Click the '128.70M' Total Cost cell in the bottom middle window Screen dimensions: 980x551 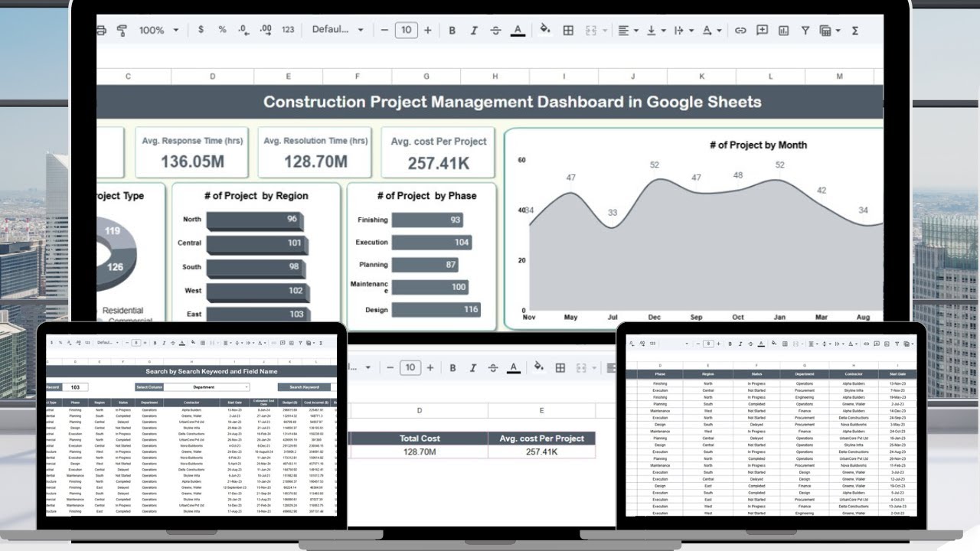(419, 452)
